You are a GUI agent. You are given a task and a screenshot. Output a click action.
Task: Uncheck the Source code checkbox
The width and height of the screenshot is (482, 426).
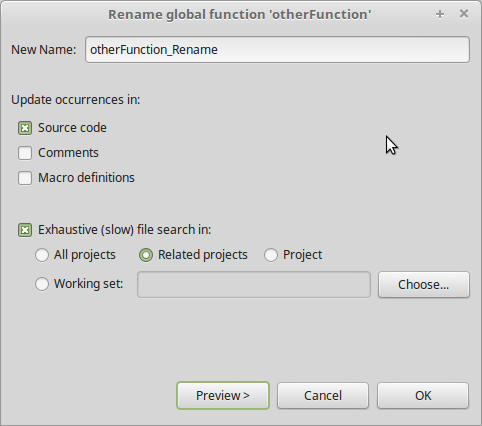pyautogui.click(x=25, y=128)
